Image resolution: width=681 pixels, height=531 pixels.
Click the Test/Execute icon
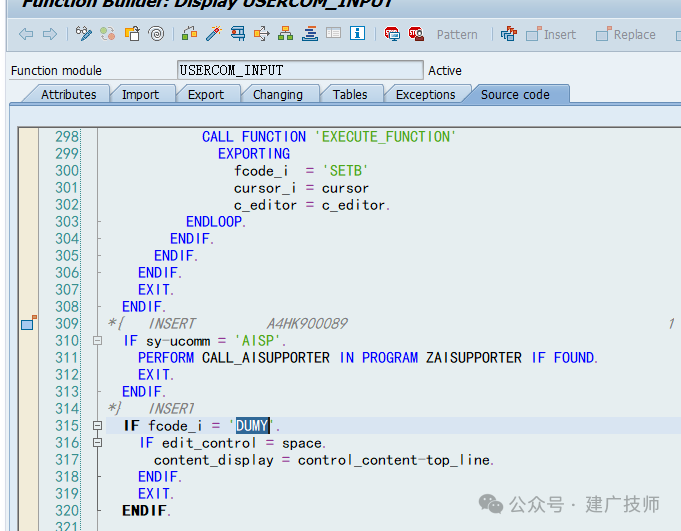click(238, 33)
